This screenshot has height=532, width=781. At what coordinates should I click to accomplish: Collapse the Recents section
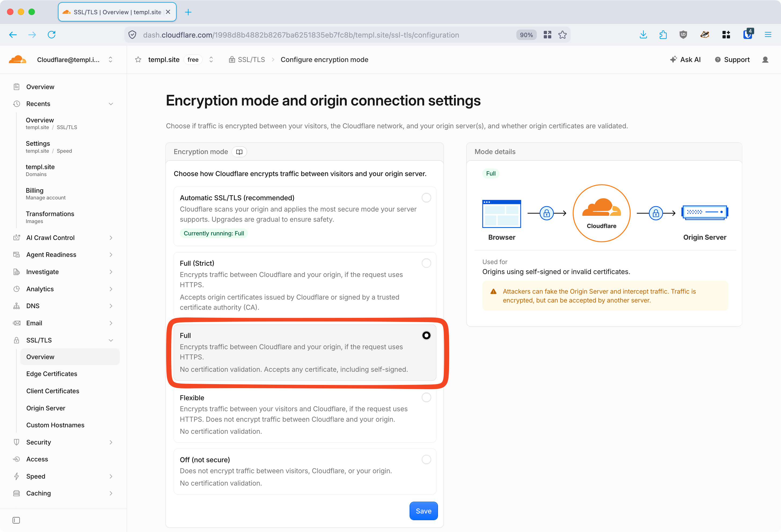click(111, 104)
